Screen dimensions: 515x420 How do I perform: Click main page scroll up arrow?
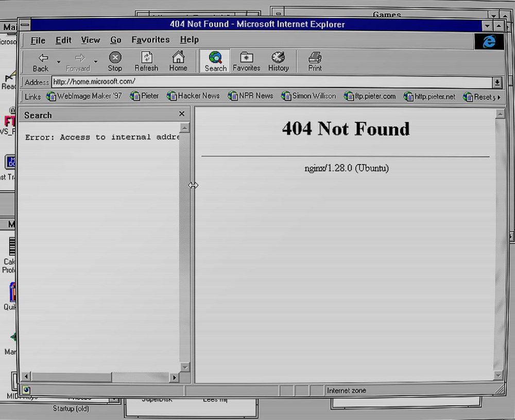click(x=500, y=114)
